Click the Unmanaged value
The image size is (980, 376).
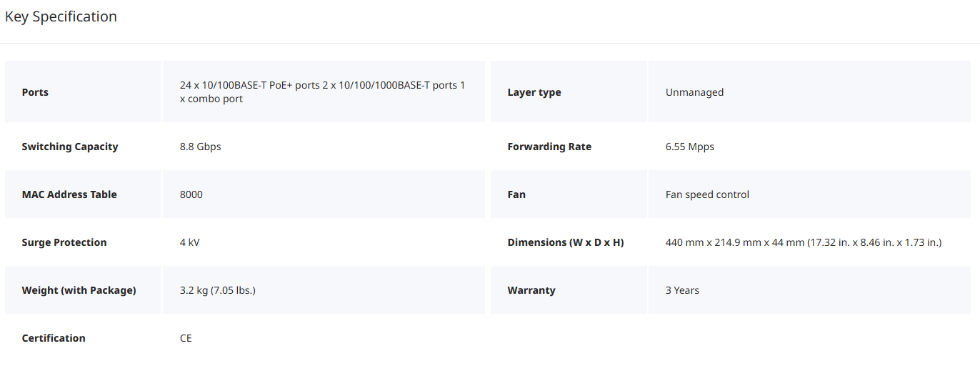coord(694,92)
